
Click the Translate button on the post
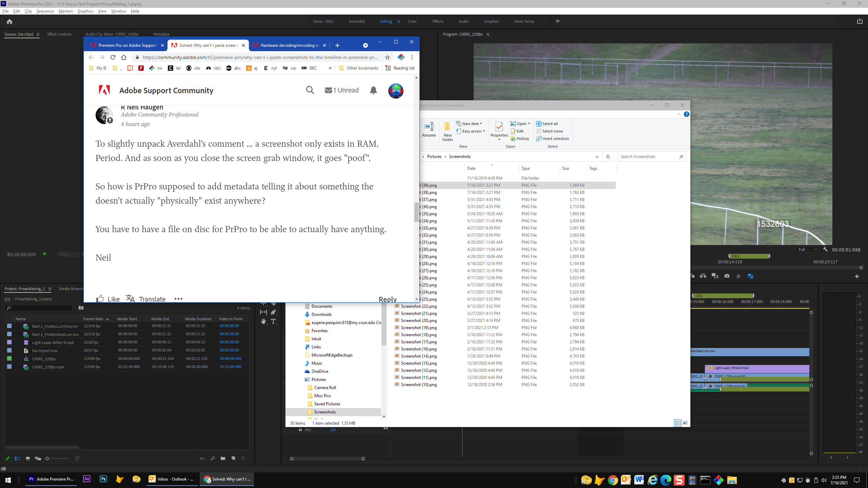click(146, 299)
